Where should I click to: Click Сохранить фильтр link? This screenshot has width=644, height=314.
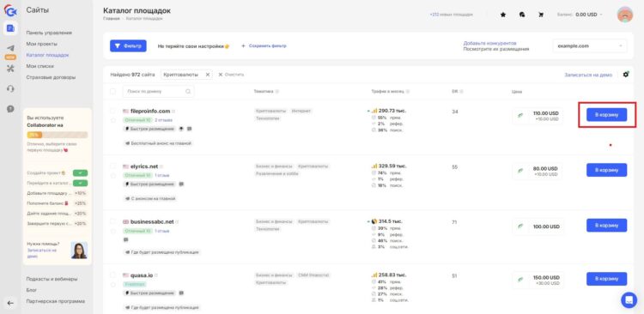264,46
